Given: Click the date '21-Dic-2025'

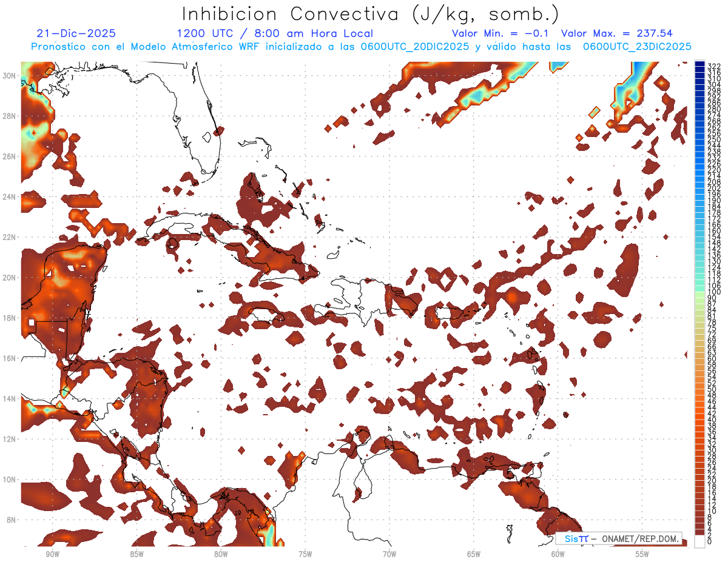Looking at the screenshot, I should [76, 33].
